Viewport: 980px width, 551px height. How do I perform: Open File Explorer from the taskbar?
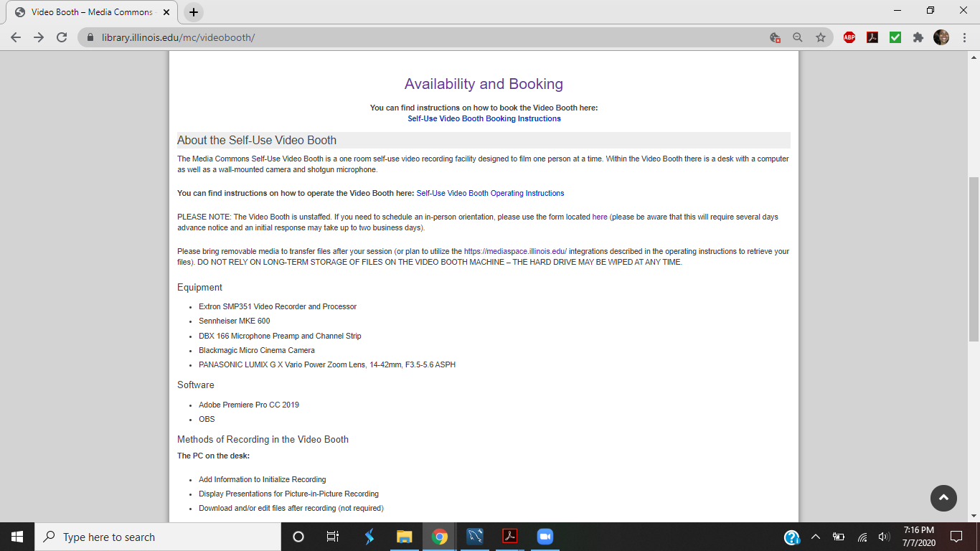(405, 537)
